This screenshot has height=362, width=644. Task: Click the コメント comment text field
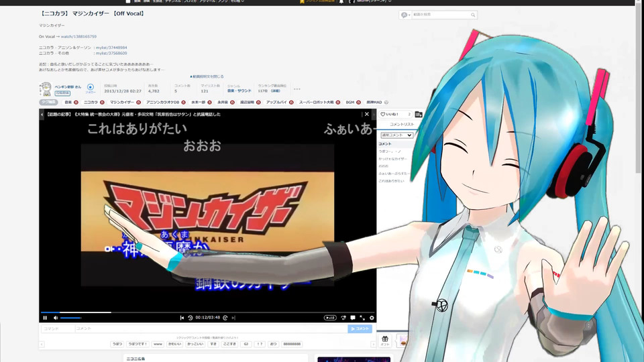(x=211, y=328)
